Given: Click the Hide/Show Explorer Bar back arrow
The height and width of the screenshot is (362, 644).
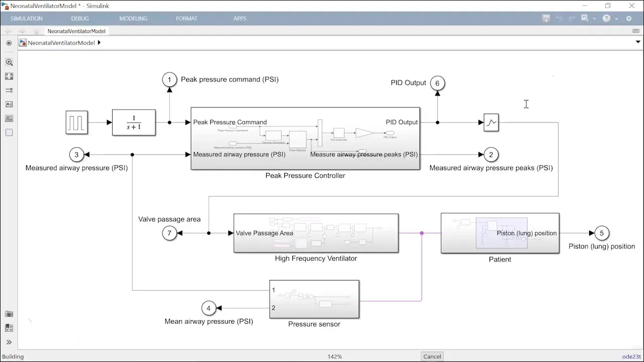Looking at the screenshot, I should point(9,43).
